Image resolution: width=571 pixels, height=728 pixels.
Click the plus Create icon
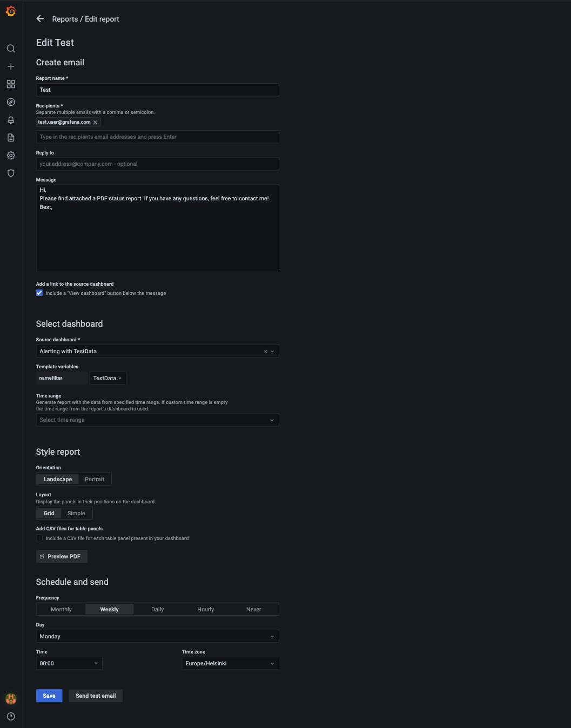(x=11, y=66)
